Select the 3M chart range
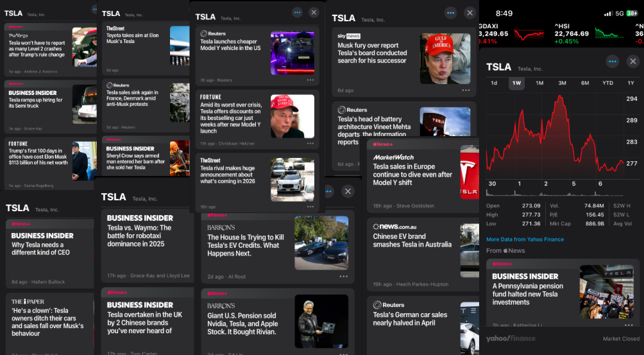The image size is (644, 355). [562, 83]
